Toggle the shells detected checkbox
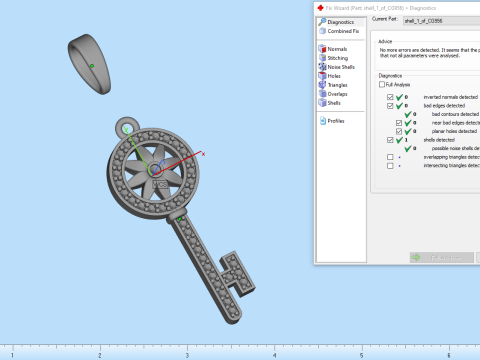The image size is (480, 360). (x=390, y=140)
